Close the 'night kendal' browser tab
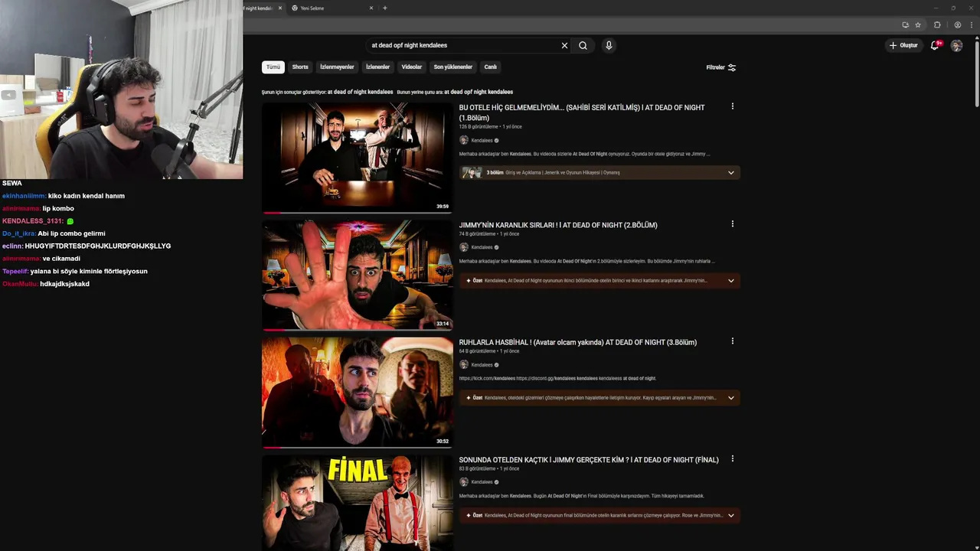This screenshot has width=980, height=551. coord(280,8)
